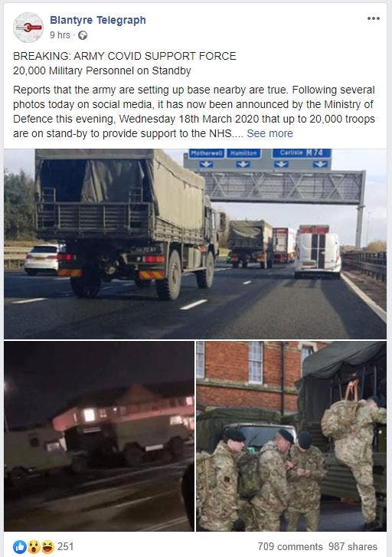Open the night-time truck photo
Image resolution: width=392 pixels, height=557 pixels.
[x=99, y=436]
